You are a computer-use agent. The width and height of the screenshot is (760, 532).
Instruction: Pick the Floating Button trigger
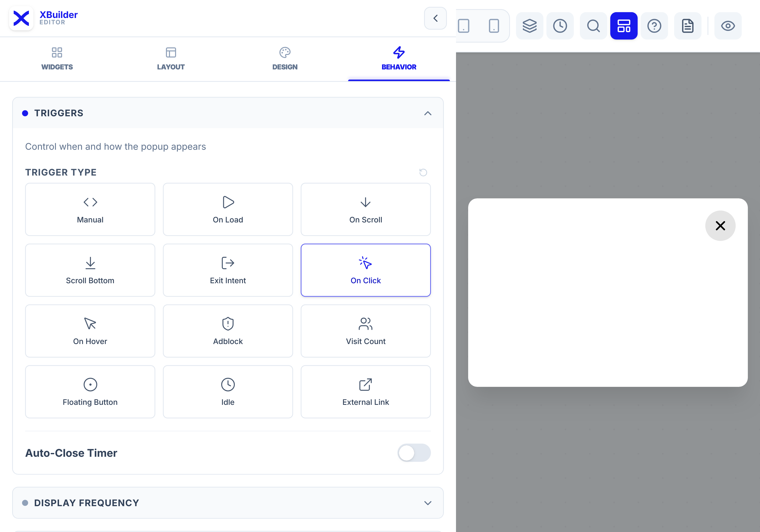90,392
